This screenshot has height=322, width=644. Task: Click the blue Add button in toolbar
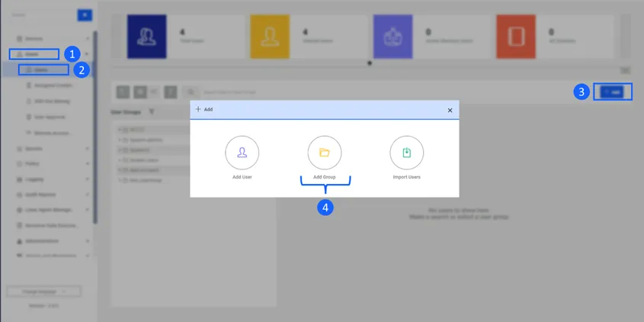[x=611, y=92]
